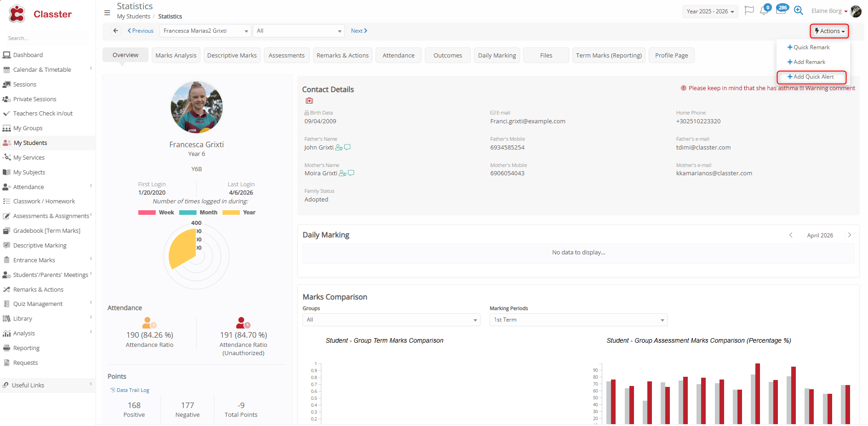Open the student selector Francesca Marias2 Grixti
The image size is (868, 426).
[x=205, y=31]
